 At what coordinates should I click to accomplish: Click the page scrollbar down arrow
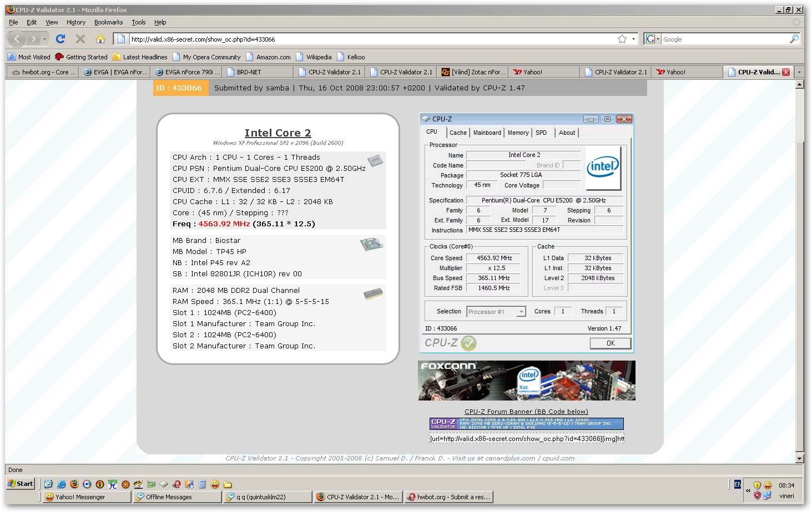[799, 459]
